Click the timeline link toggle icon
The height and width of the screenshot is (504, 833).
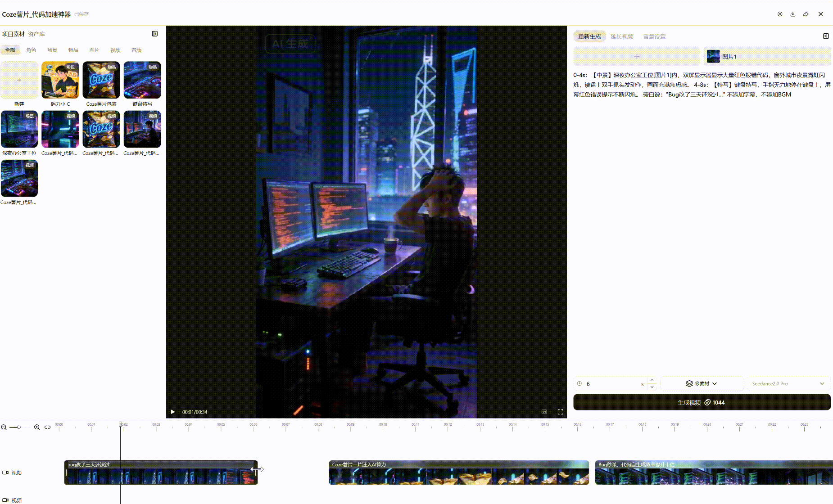coord(47,427)
